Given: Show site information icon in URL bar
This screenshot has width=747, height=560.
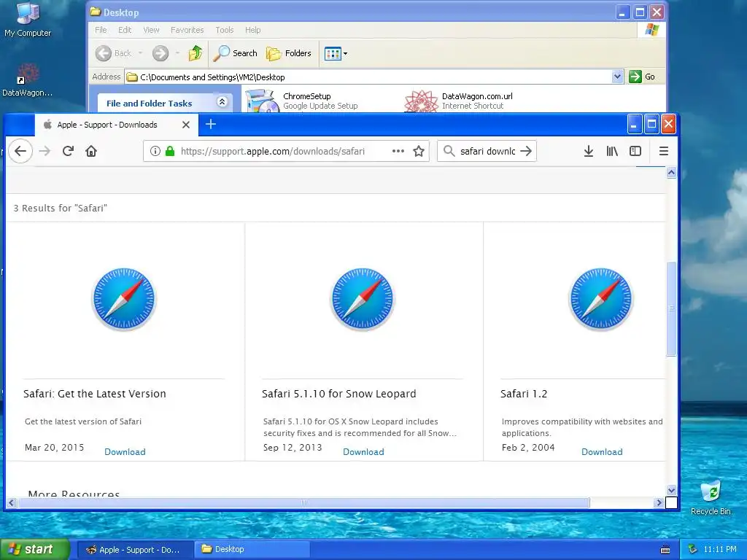Looking at the screenshot, I should pos(155,151).
